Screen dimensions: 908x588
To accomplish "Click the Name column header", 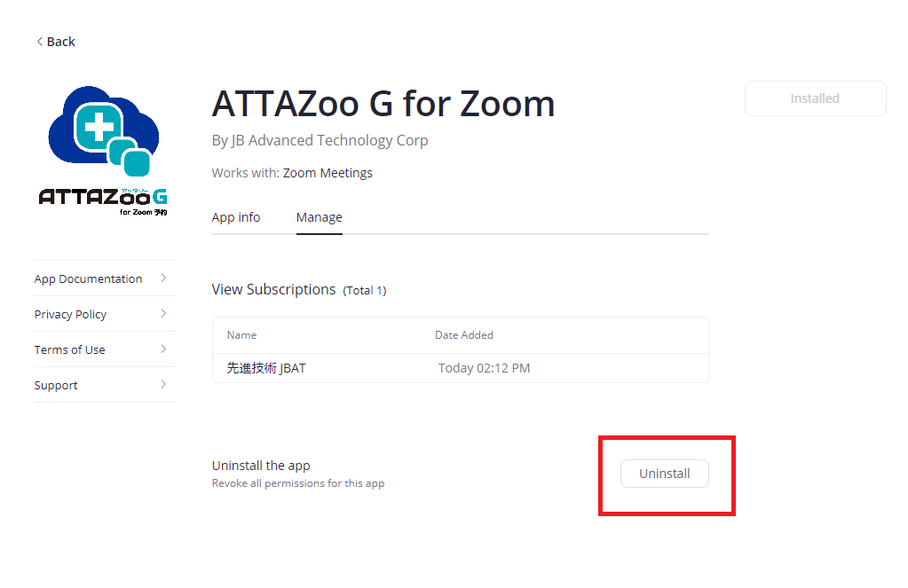I will point(241,335).
